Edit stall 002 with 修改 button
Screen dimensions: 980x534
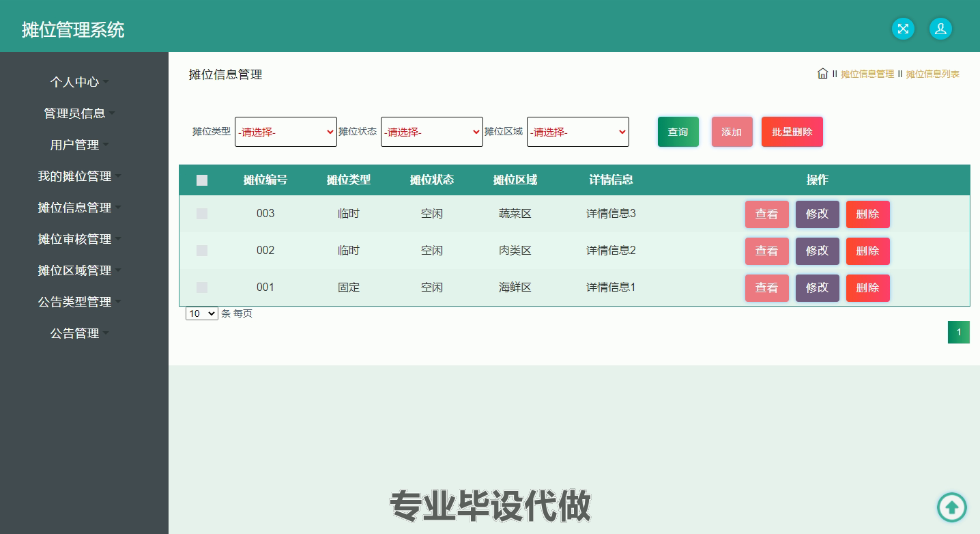818,251
